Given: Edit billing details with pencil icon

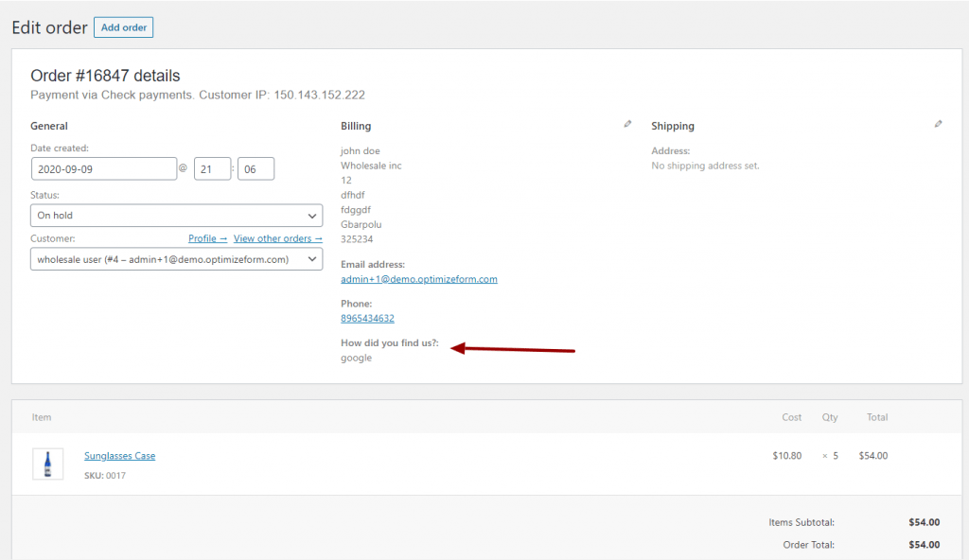Looking at the screenshot, I should coord(627,124).
